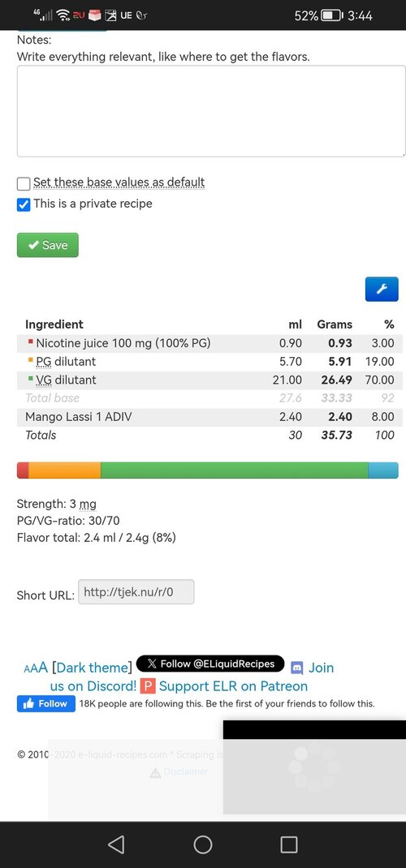Screen dimensions: 406x868
Task: Open the Dark theme link
Action: click(x=92, y=668)
